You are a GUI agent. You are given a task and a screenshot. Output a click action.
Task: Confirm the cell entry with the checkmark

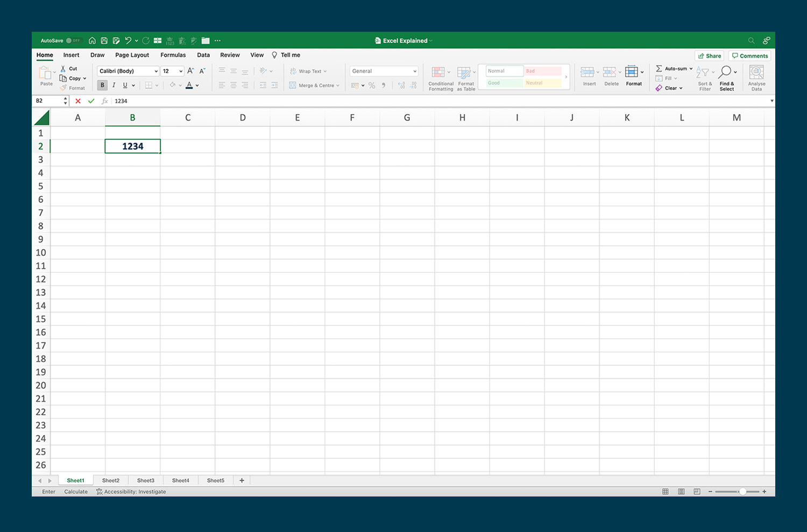coord(91,101)
